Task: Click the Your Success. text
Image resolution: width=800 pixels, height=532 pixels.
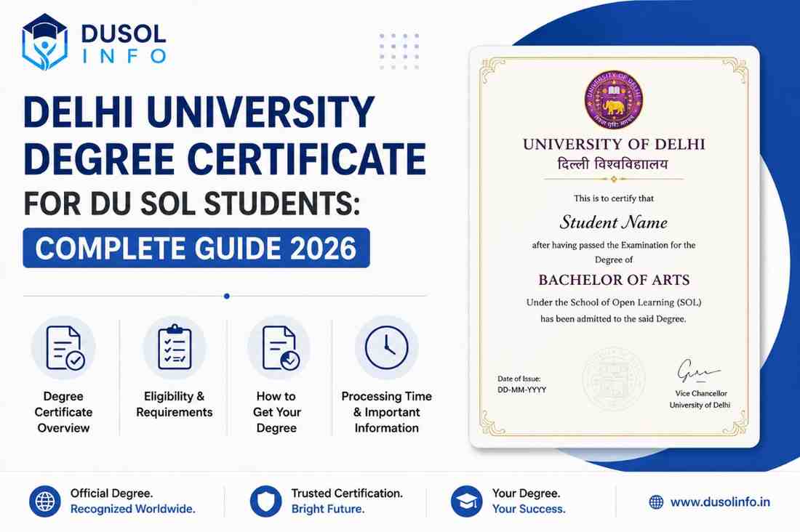Action: pyautogui.click(x=529, y=509)
